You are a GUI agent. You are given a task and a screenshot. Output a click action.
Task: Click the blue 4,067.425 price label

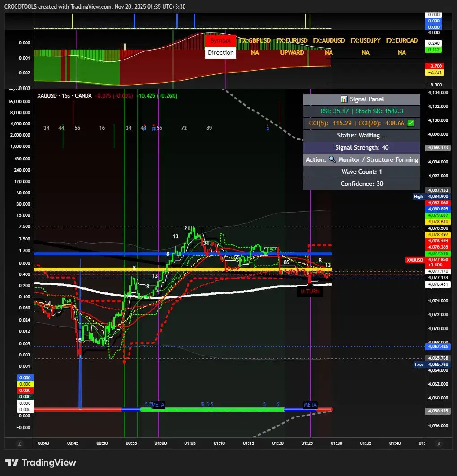(x=438, y=347)
